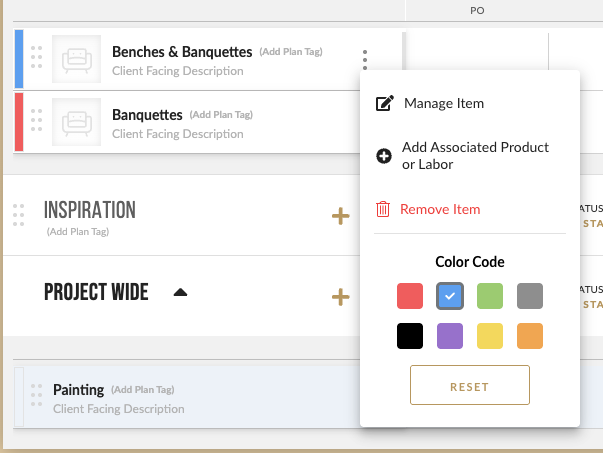Pick the purple color code swatch
This screenshot has width=603, height=453.
click(x=450, y=336)
